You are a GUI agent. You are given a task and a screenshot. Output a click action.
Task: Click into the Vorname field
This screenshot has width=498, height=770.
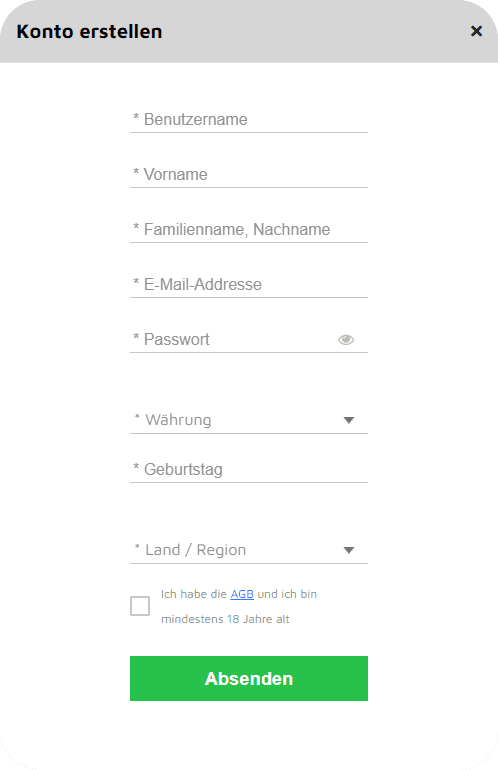(249, 175)
